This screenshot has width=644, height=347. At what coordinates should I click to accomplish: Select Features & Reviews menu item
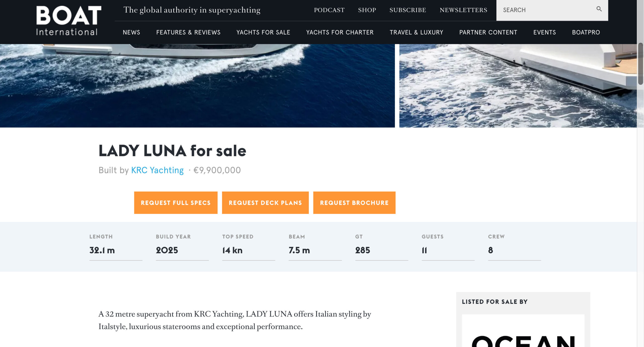point(188,32)
